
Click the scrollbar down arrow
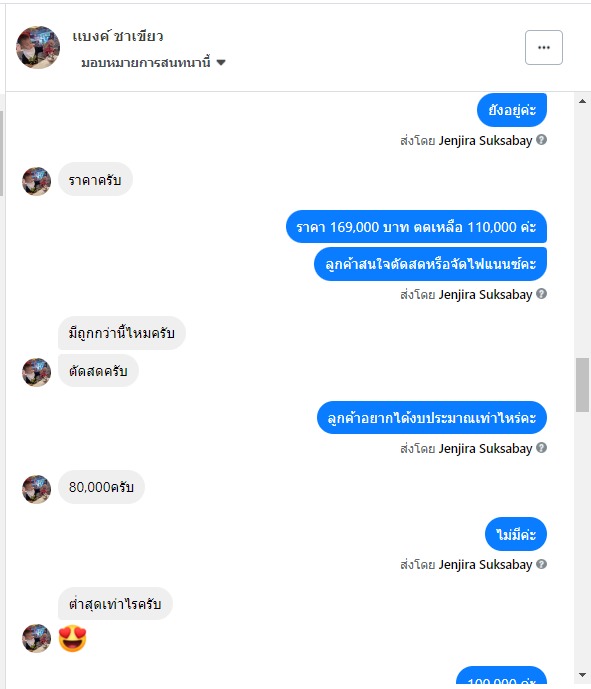pyautogui.click(x=583, y=674)
